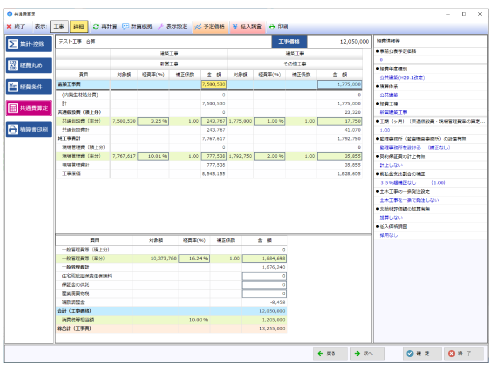This screenshot has width=491, height=370.
Task: Click the 印刷 printer icon in toolbar
Action: (278, 27)
